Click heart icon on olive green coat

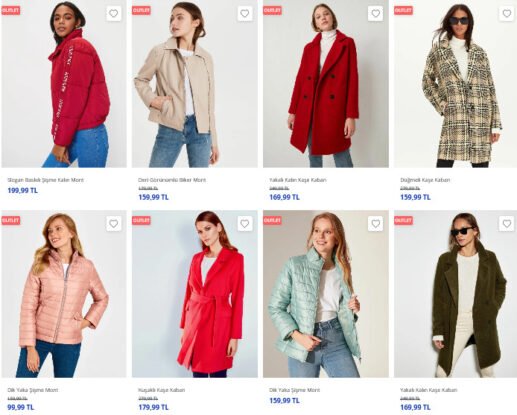coord(507,224)
